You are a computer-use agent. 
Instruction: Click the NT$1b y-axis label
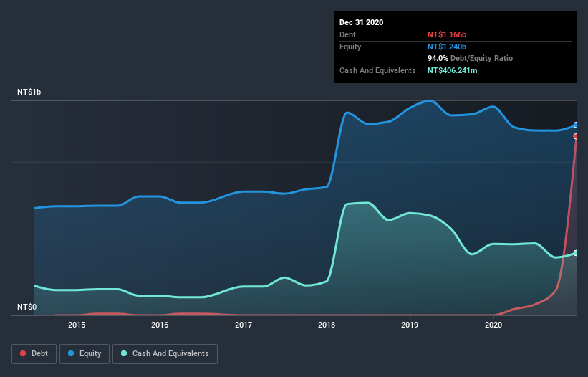[x=29, y=92]
